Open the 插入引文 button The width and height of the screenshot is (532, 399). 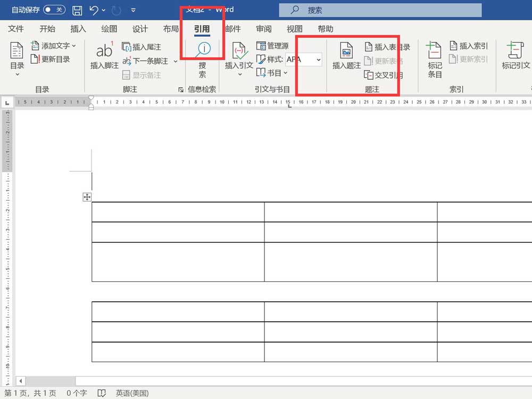pyautogui.click(x=239, y=59)
